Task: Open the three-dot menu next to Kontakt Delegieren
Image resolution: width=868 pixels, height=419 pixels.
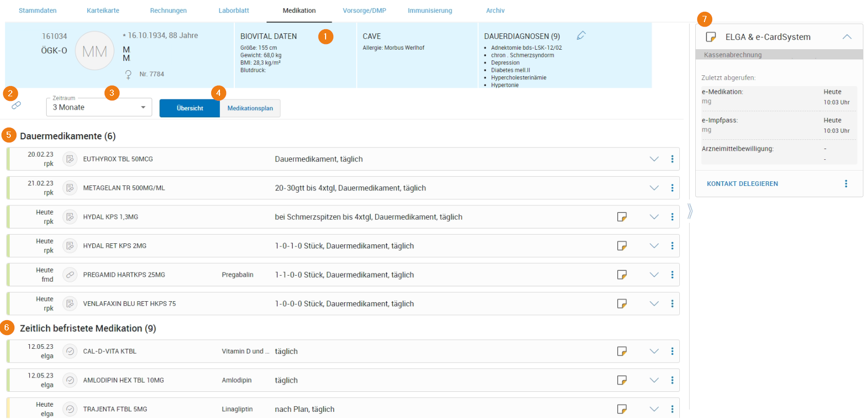Action: coord(845,184)
